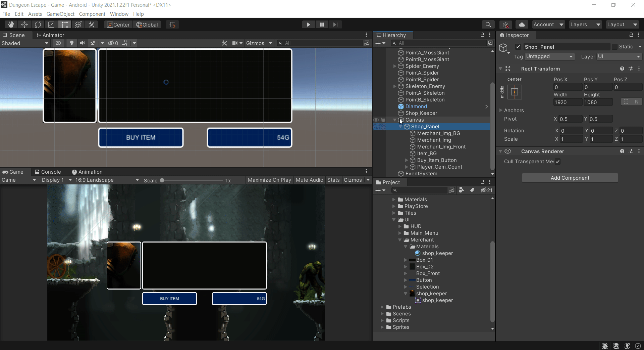Activate the Rect Transform tool
644x350 pixels.
pos(65,25)
